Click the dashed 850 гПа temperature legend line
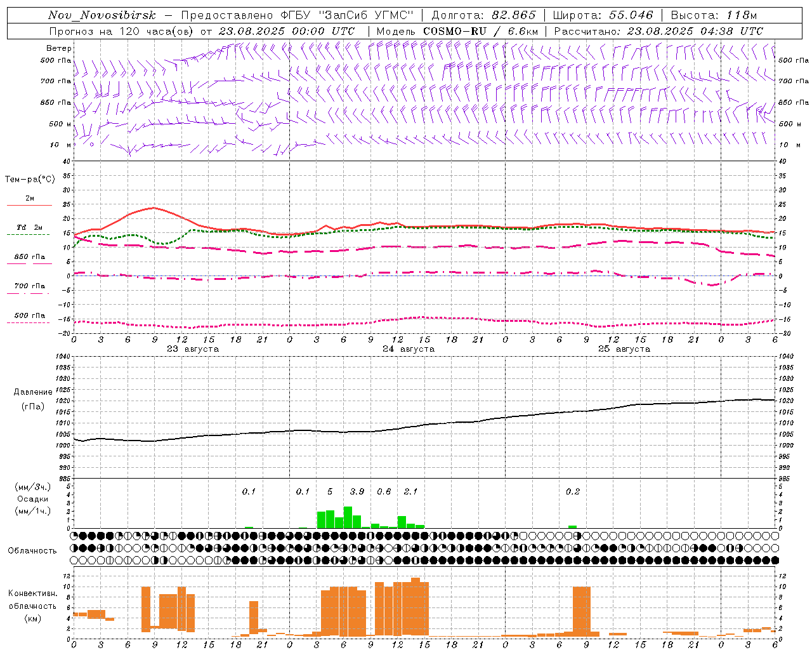 [x=29, y=263]
